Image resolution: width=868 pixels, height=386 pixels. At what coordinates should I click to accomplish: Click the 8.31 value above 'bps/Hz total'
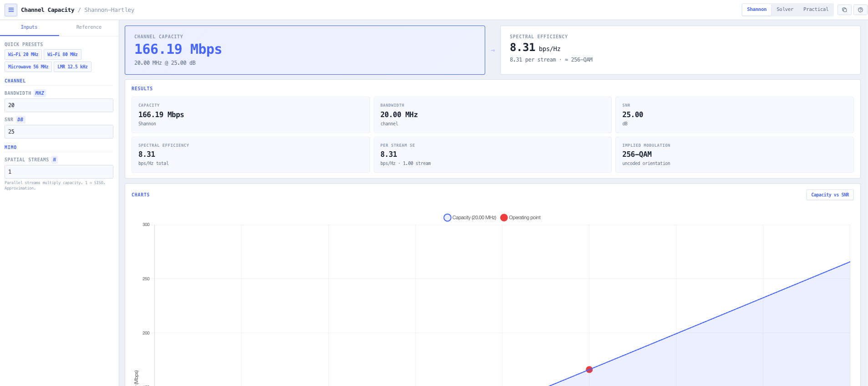[147, 154]
